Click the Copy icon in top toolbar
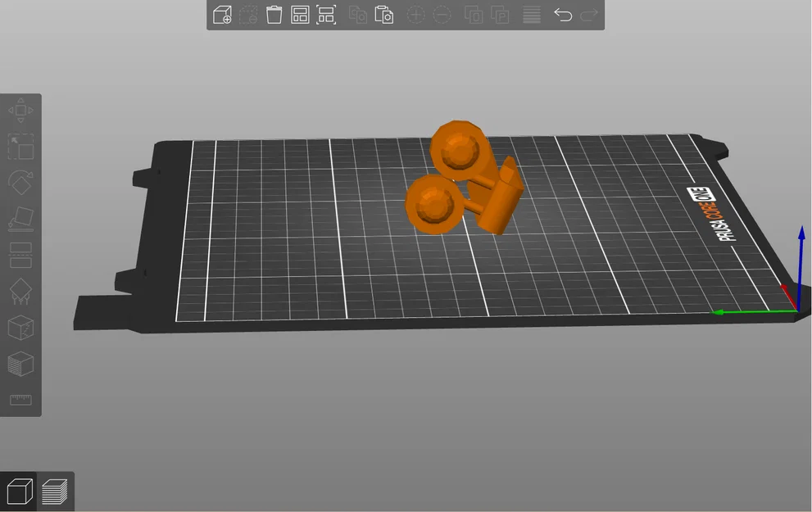Screen dimensions: 812x512 coord(358,15)
